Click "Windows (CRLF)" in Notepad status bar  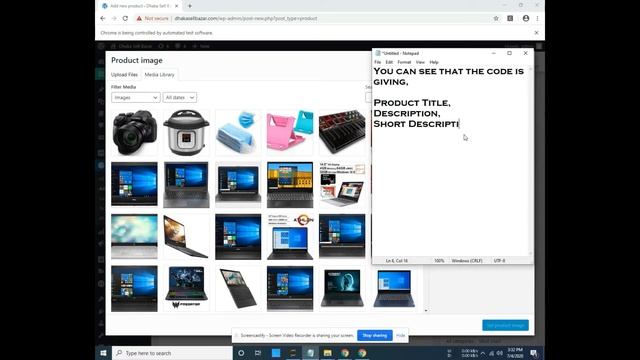467,260
